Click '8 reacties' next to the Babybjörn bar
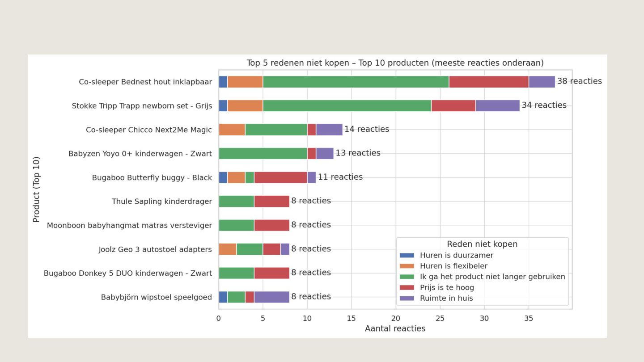 coord(311,297)
